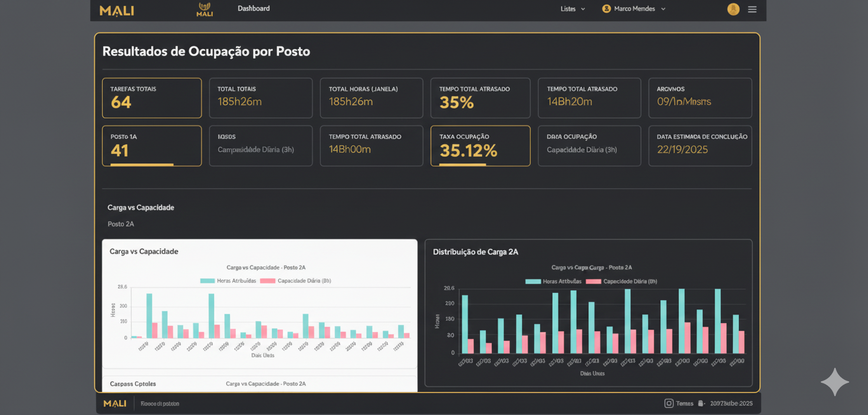Expand the Marco Memdes account dropdown
868x415 pixels.
(634, 9)
